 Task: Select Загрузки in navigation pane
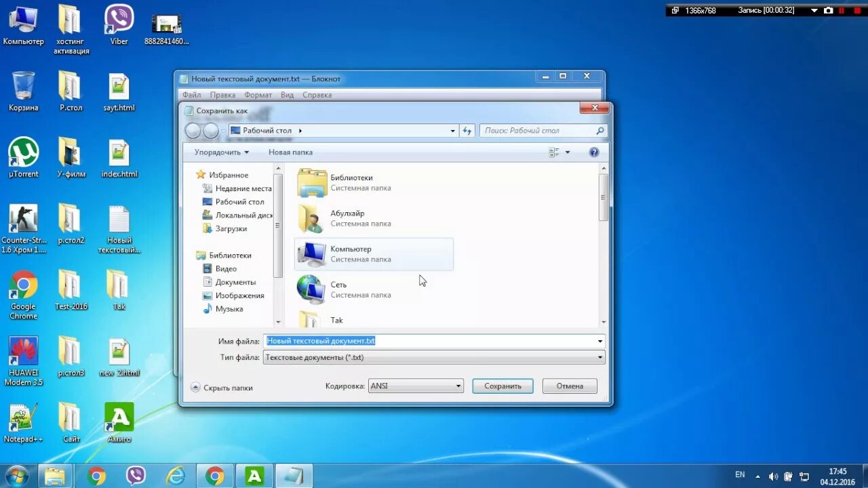(225, 228)
